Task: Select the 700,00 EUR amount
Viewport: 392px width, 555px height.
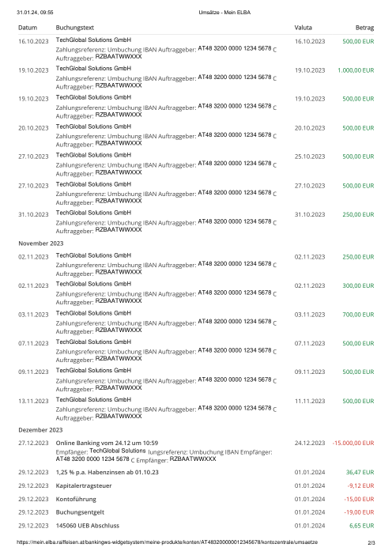Action: (358, 315)
